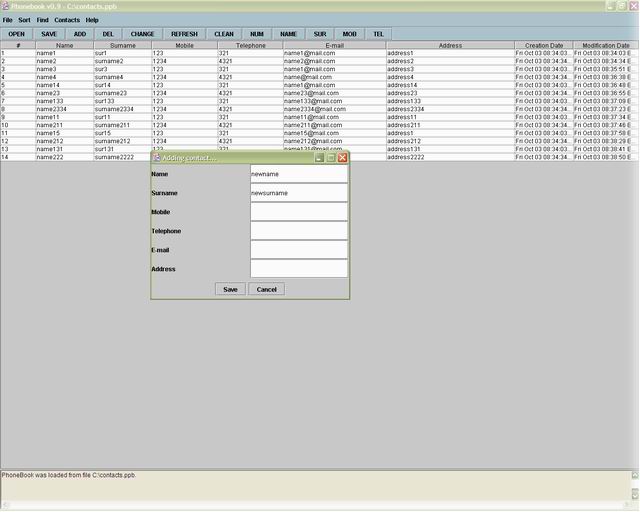
Task: Open the File menu
Action: click(x=7, y=20)
